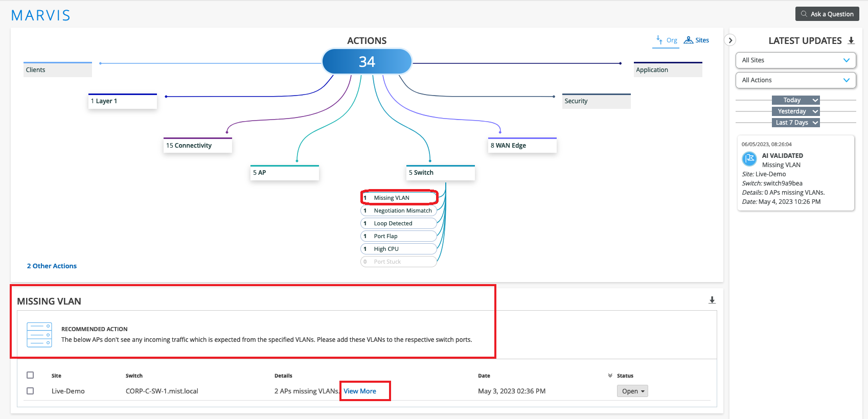868x419 pixels.
Task: Select the Security action category
Action: coord(597,101)
